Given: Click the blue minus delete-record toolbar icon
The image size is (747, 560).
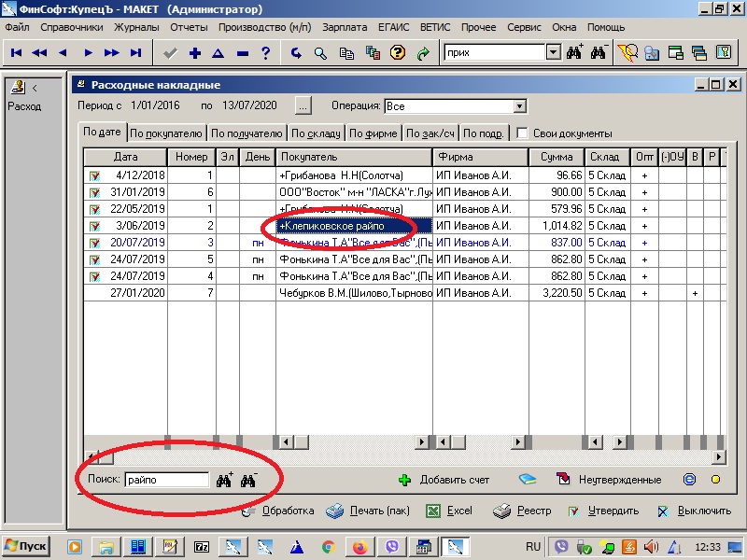Looking at the screenshot, I should [x=243, y=53].
